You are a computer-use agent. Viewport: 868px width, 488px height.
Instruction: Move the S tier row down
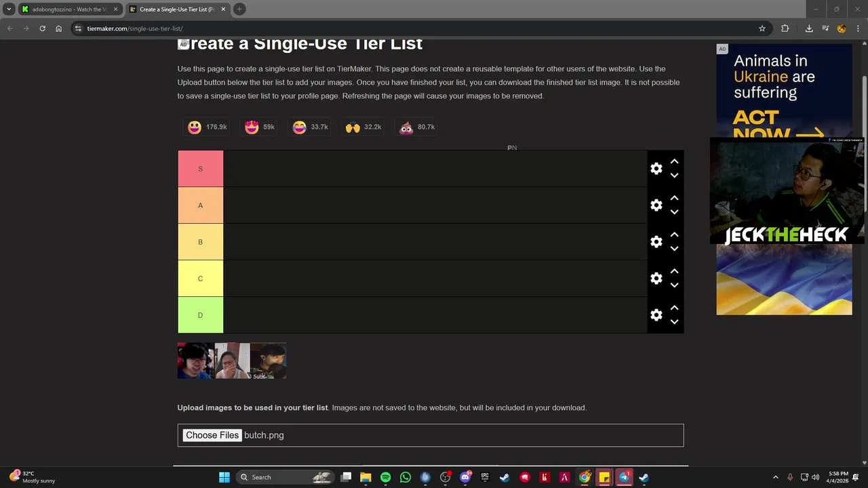(x=674, y=176)
